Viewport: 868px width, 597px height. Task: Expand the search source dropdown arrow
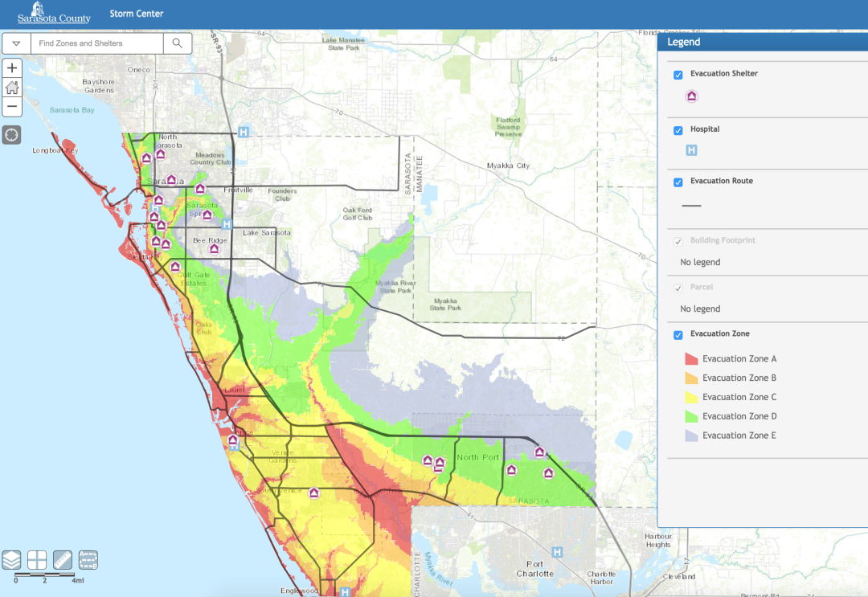point(16,43)
